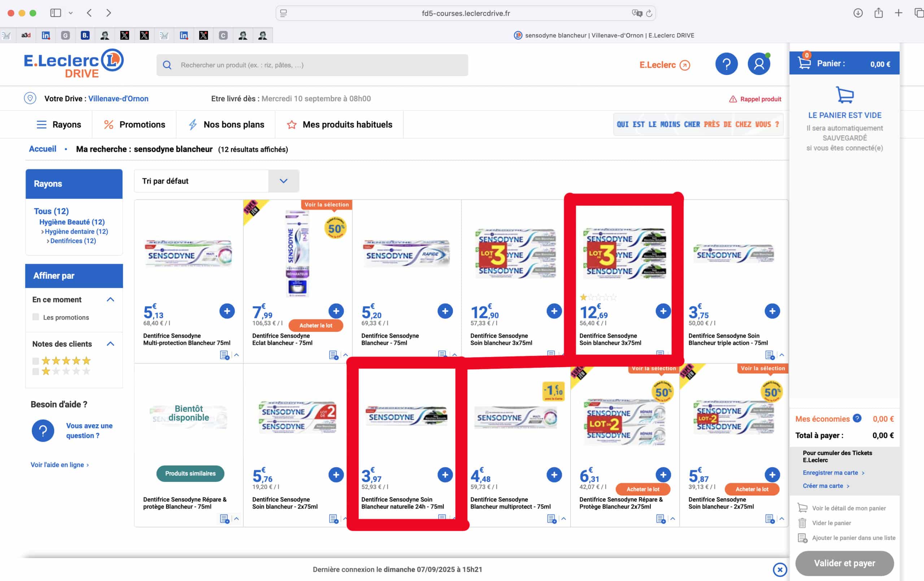Click the E.Leclerc Drive logo

(x=74, y=63)
